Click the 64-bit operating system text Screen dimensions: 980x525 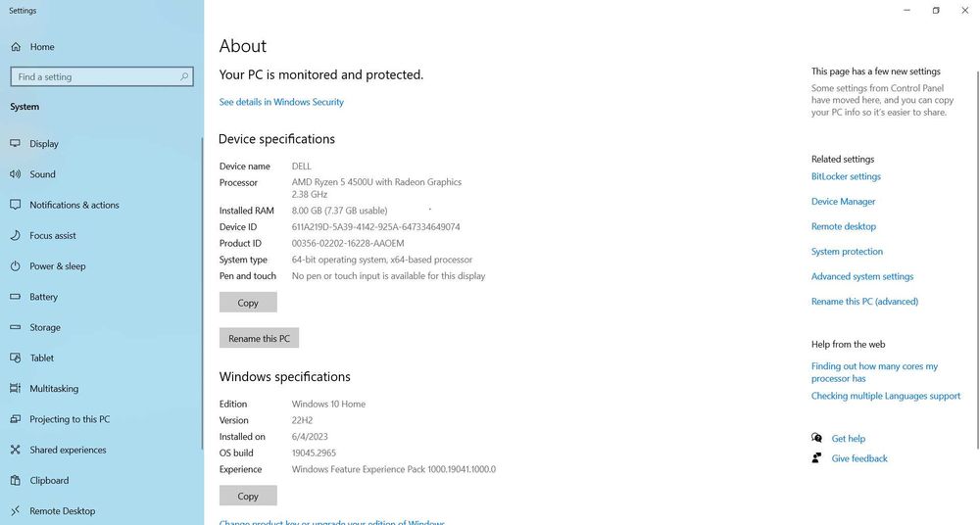click(x=382, y=260)
